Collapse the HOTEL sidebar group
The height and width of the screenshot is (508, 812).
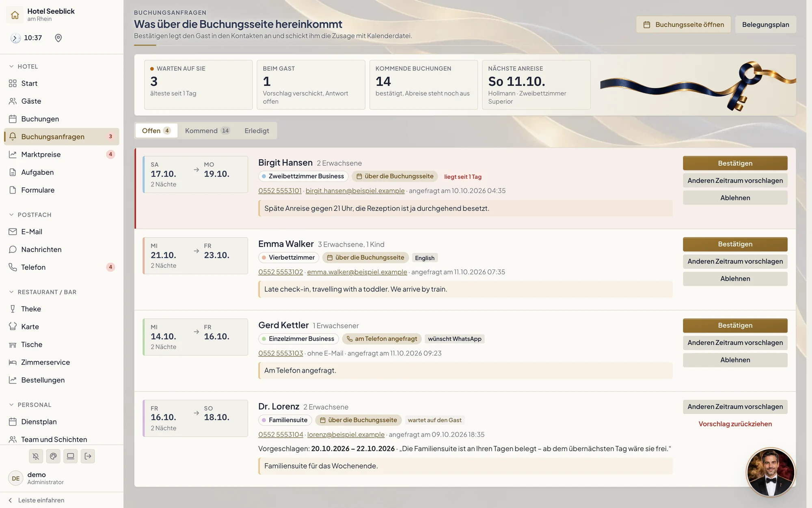[24, 67]
